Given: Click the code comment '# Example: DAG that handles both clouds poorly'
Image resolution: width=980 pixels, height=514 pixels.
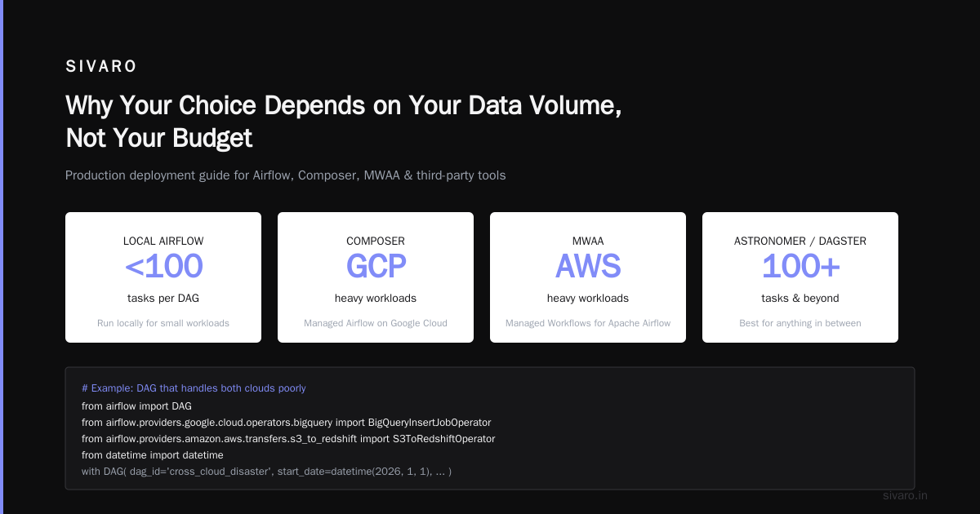Looking at the screenshot, I should tap(194, 388).
